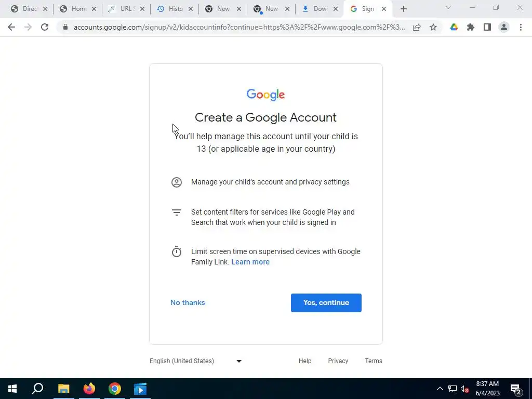The width and height of the screenshot is (532, 399).
Task: Close the Downloads tab
Action: tap(336, 9)
